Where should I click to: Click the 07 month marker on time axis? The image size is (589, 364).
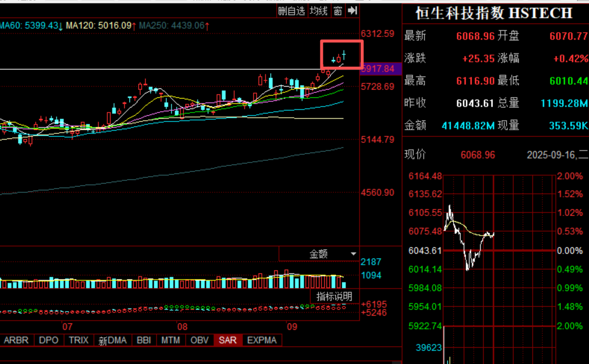pos(67,326)
